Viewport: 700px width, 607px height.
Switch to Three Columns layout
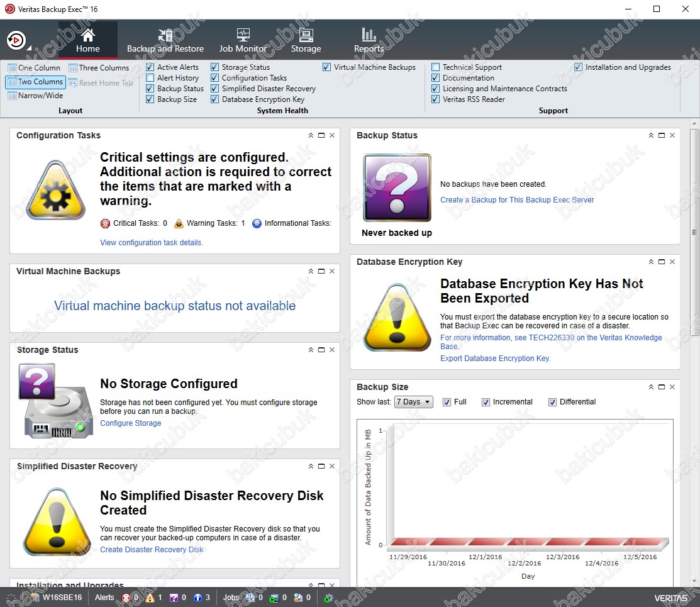99,68
